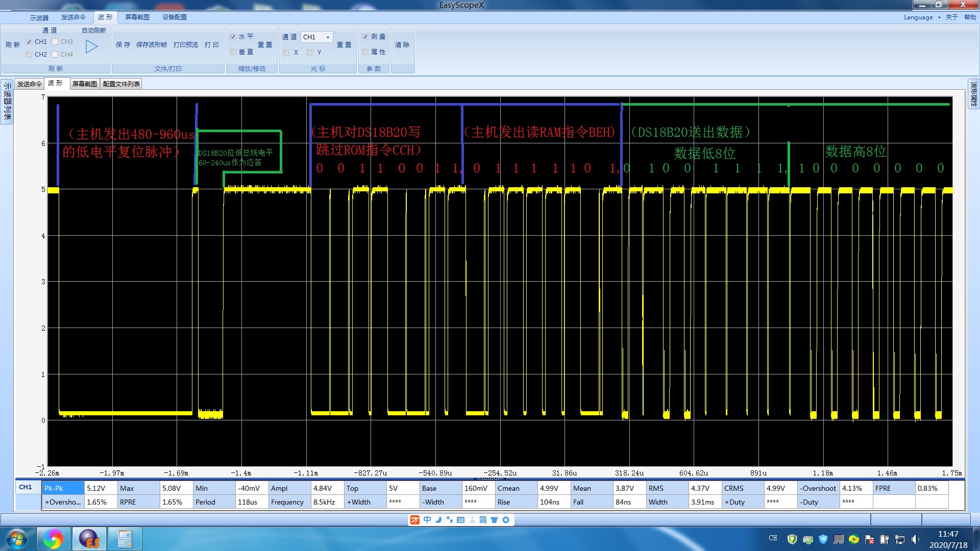Image resolution: width=980 pixels, height=551 pixels.
Task: Open the input method settings gear icon
Action: click(x=506, y=520)
